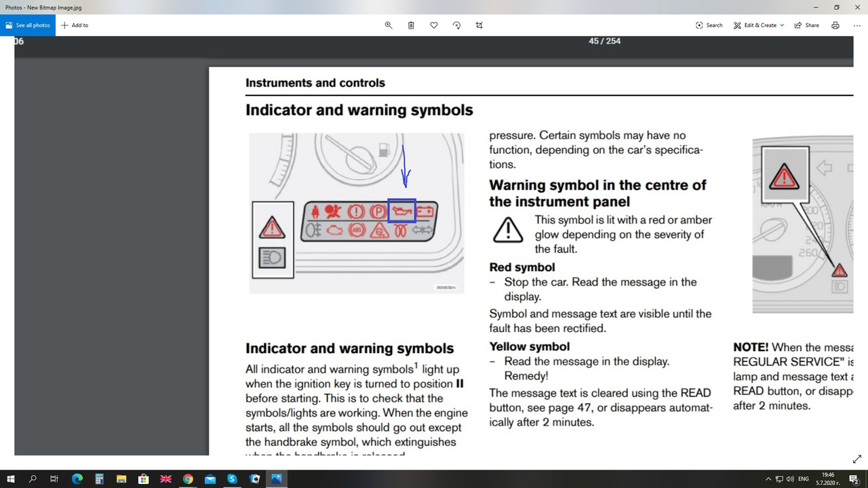This screenshot has width=868, height=488.
Task: Switch to Google Chrome on taskbar
Action: point(188,479)
